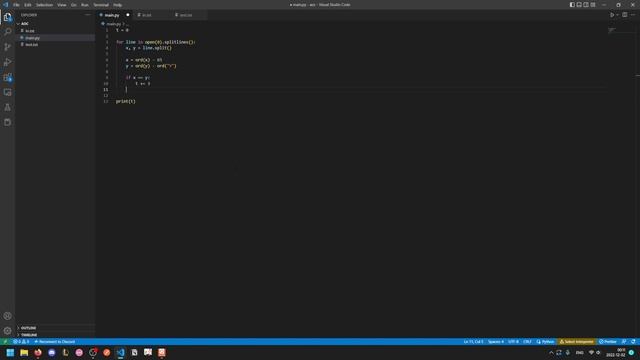The image size is (640, 360).
Task: Open File Explorer from the taskbar
Action: (x=24, y=352)
